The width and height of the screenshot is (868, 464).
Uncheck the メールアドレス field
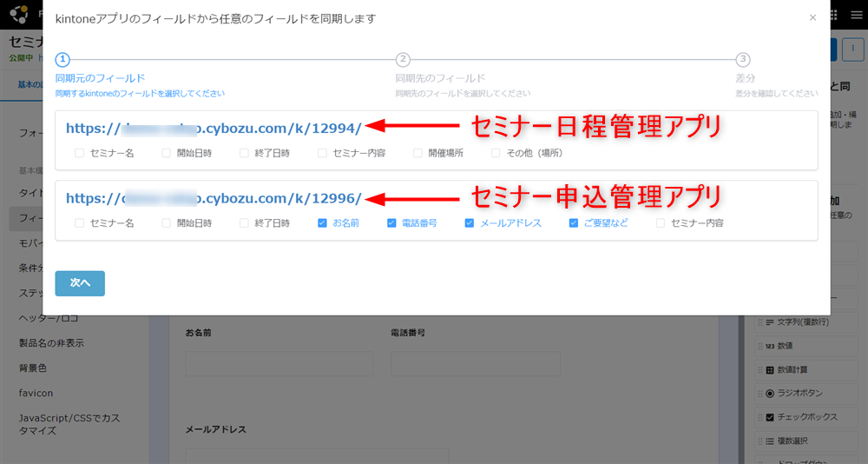(470, 222)
